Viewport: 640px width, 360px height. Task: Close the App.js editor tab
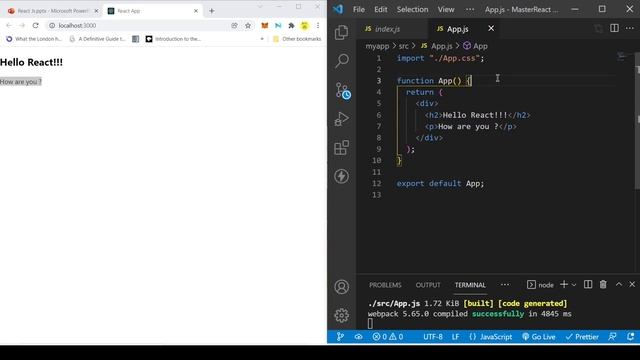(x=491, y=28)
